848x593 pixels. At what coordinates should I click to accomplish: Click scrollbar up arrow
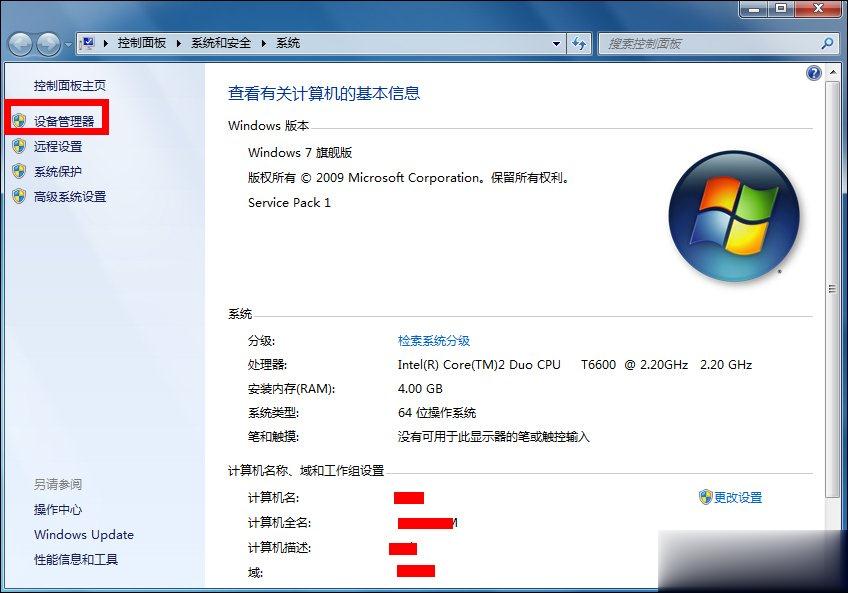point(832,74)
